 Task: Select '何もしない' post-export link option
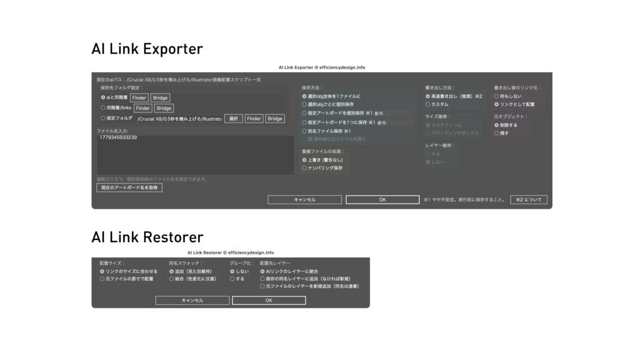point(497,96)
